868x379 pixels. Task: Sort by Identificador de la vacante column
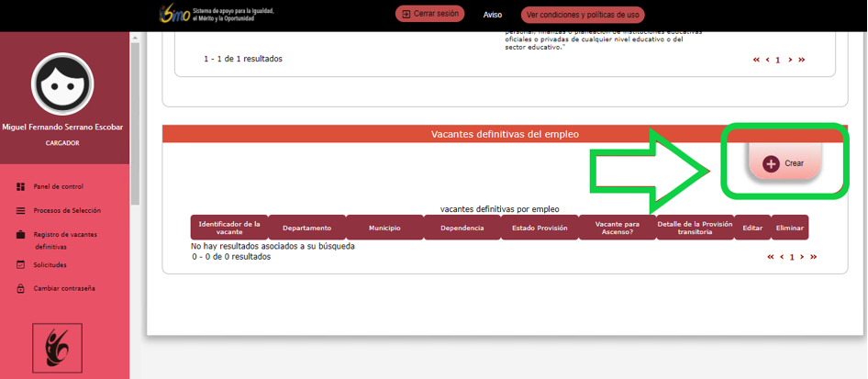coord(229,228)
